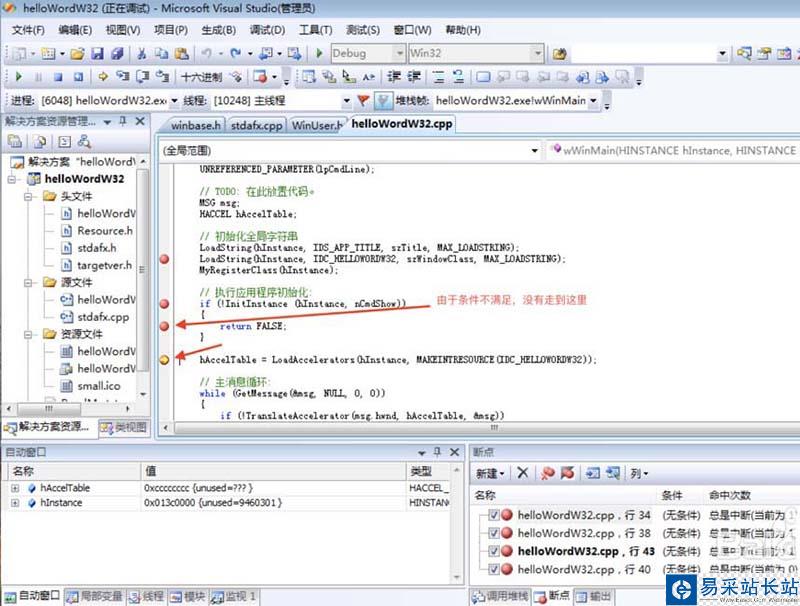Viewport: 800px width, 606px height.
Task: Switch to the stdafx.cpp editor tab
Action: click(x=256, y=125)
